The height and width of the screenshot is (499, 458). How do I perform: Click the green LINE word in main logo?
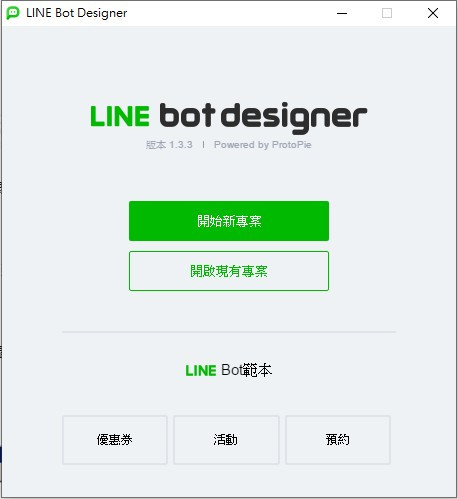click(120, 116)
